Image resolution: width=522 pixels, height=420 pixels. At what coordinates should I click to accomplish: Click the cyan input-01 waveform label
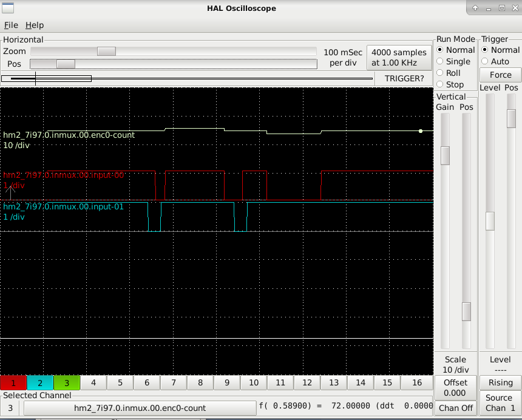tap(63, 207)
